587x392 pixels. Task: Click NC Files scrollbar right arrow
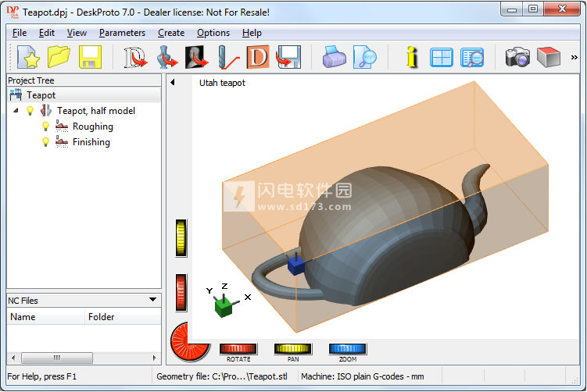pos(154,358)
